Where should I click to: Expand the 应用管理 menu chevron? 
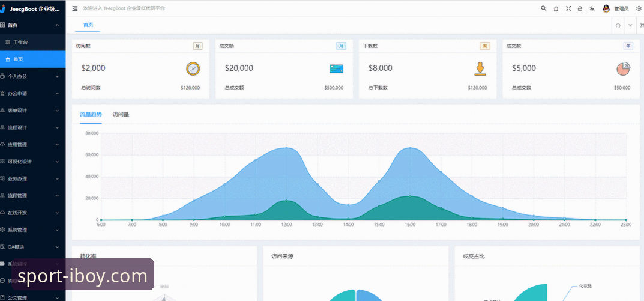(x=57, y=145)
